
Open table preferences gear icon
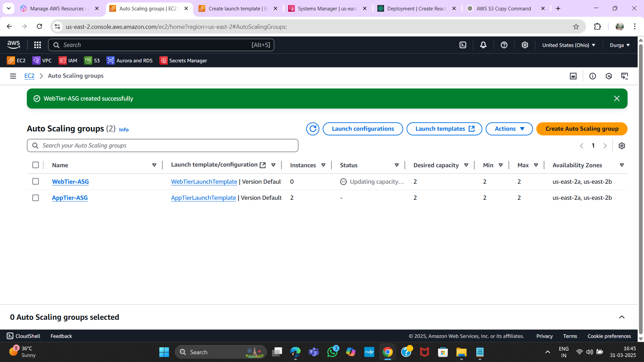coord(622,146)
